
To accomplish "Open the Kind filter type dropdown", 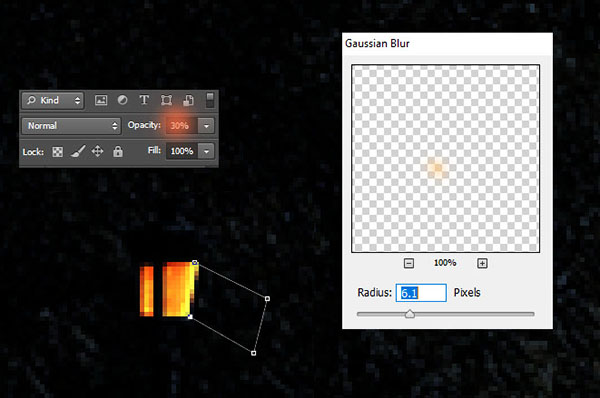I will (53, 101).
